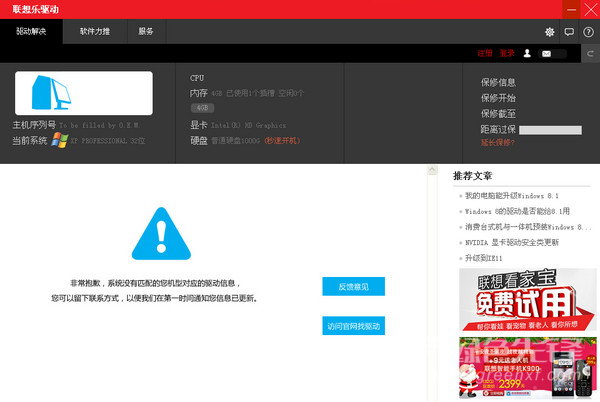Open article NVIDIA 显卡驱动安全类更新
The image size is (600, 402).
click(x=512, y=243)
